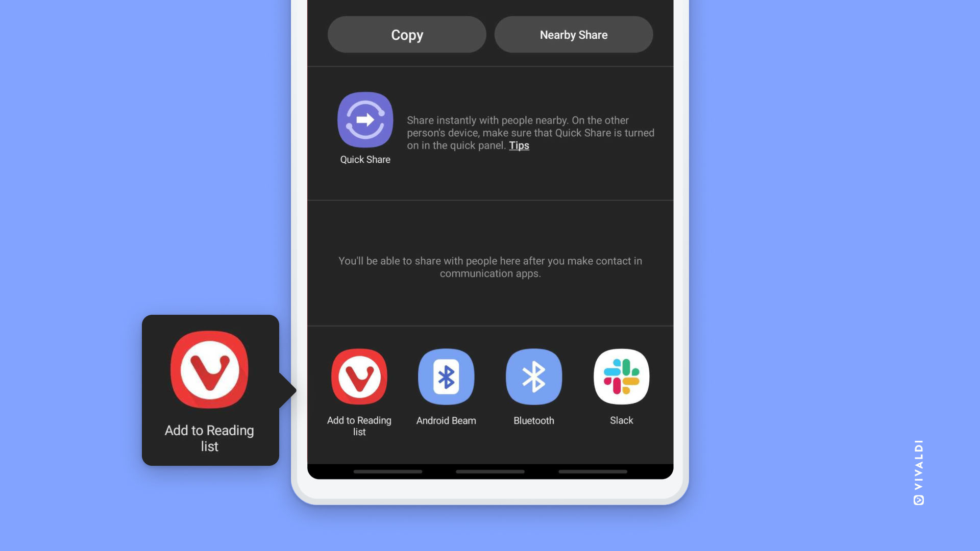Click the Vivaldi Reading list icon
This screenshot has width=980, height=551.
point(359,376)
